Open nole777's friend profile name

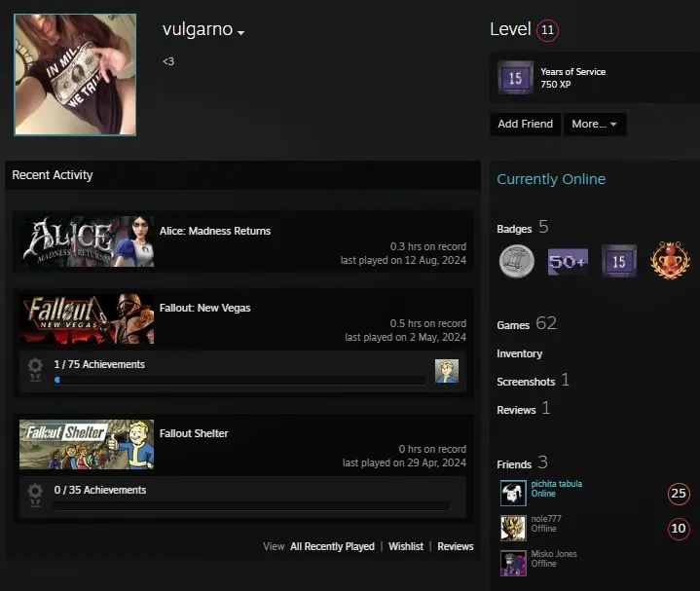click(546, 519)
